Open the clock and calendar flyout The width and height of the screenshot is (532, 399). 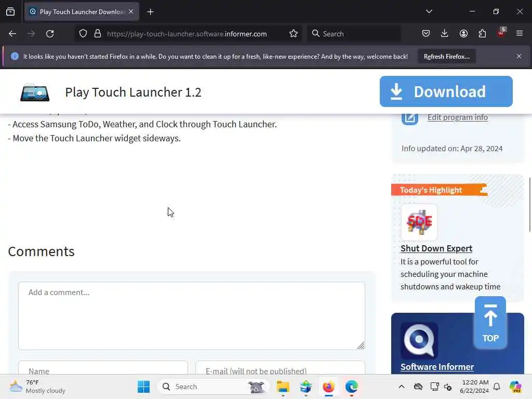tap(474, 387)
